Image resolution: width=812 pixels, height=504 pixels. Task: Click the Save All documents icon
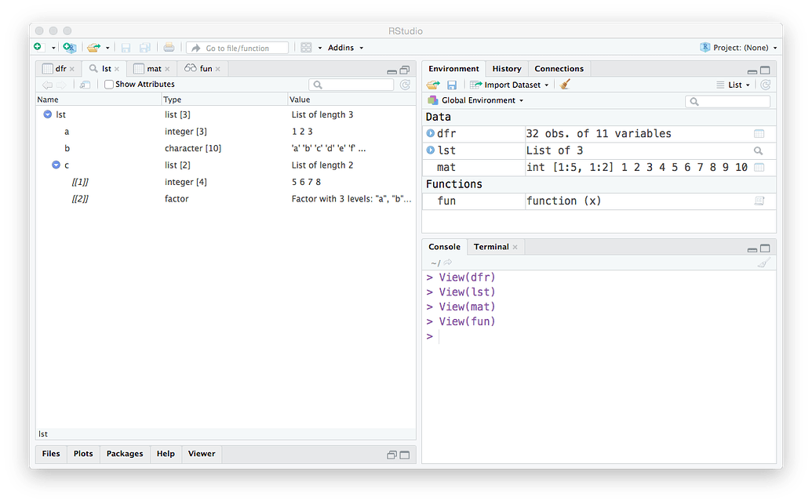tap(145, 48)
